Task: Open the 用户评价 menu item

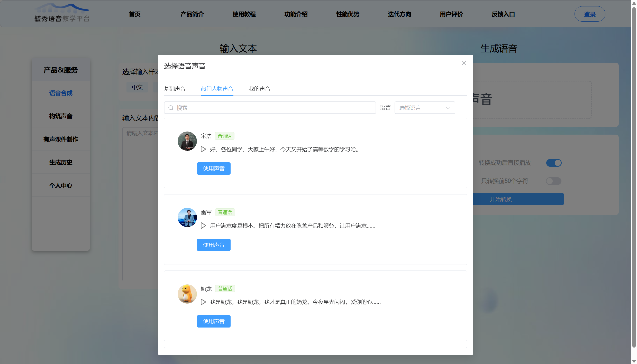Action: (x=451, y=14)
